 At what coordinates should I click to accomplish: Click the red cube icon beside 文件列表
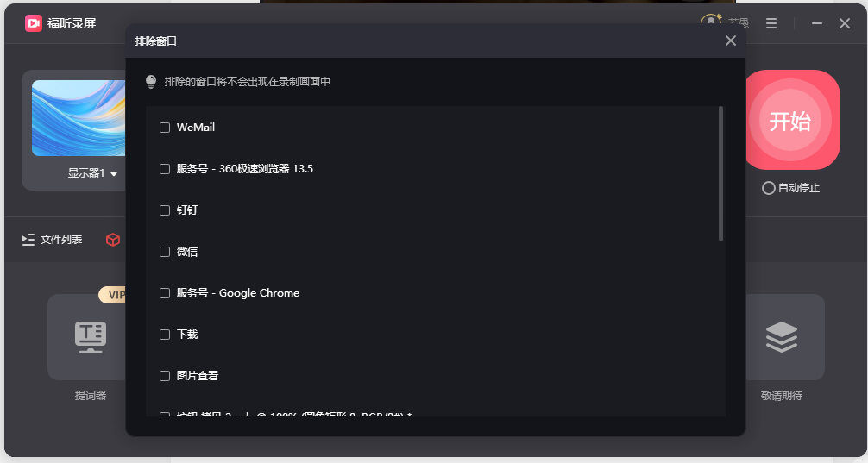(113, 240)
